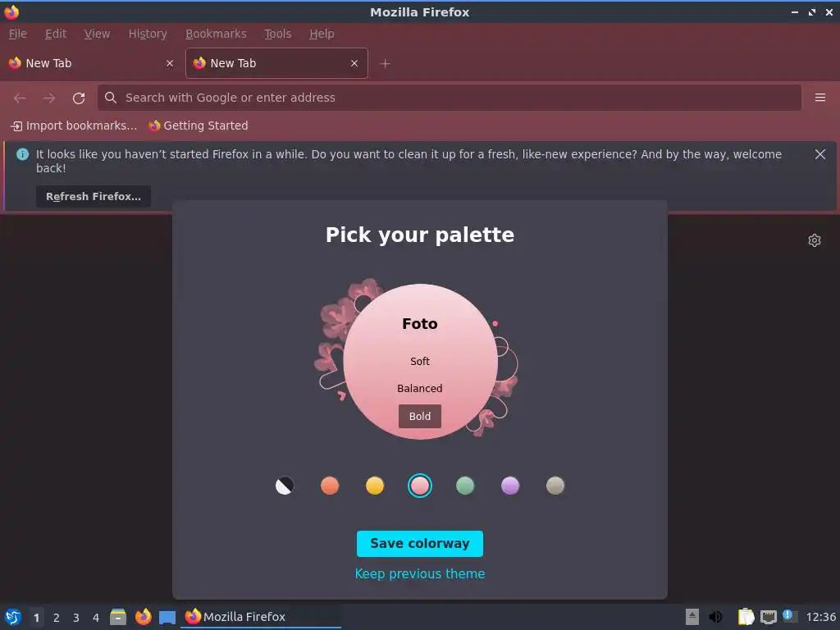840x630 pixels.
Task: Click Keep previous theme link
Action: click(419, 573)
